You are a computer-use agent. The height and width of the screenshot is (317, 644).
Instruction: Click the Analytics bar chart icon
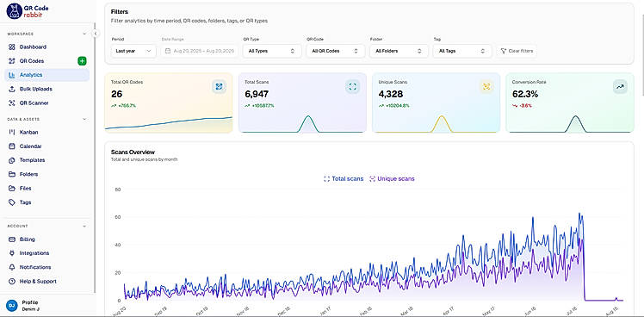click(x=11, y=75)
